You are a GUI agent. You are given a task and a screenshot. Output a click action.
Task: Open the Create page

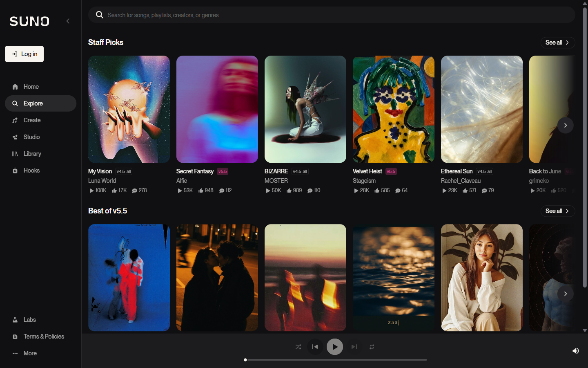point(40,120)
